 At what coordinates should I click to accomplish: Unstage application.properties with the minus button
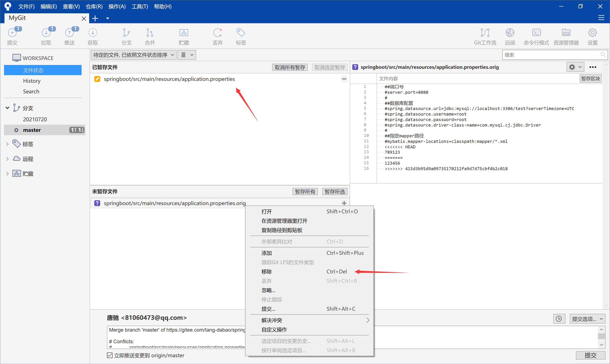coord(344,79)
